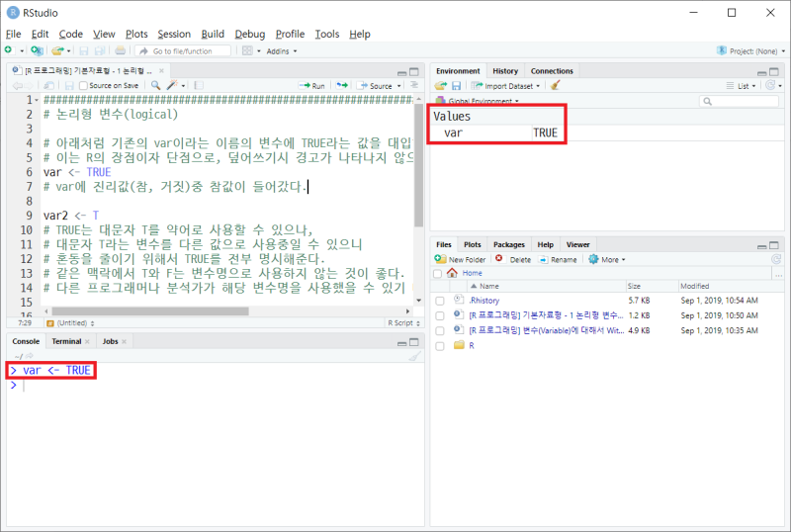The height and width of the screenshot is (532, 791).
Task: Click the New Folder button
Action: [x=461, y=259]
